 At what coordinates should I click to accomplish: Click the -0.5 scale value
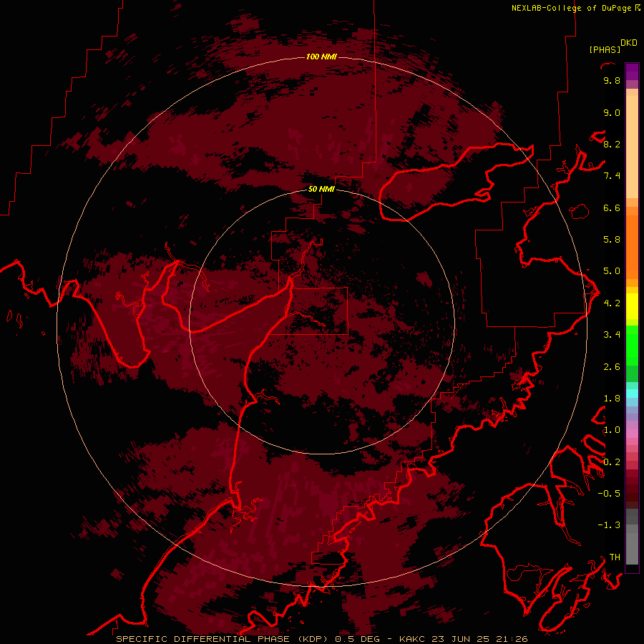pos(609,494)
